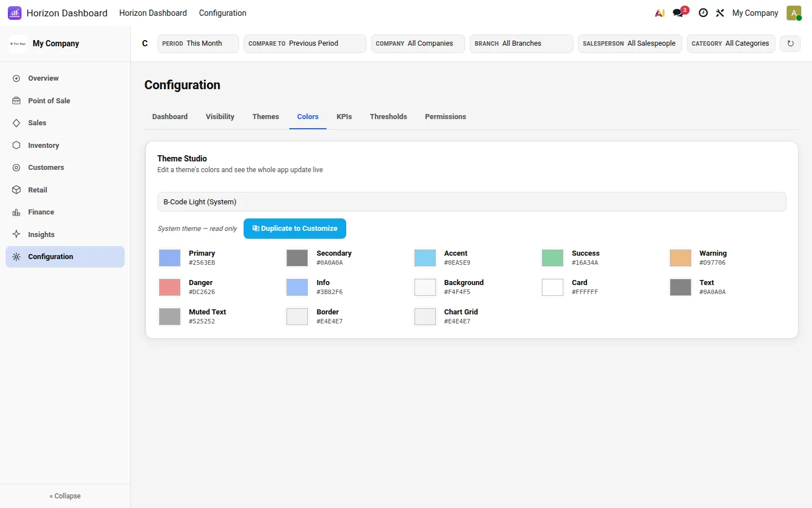Click the Accent color swatch
Viewport: 812px width, 508px height.
[x=425, y=258]
